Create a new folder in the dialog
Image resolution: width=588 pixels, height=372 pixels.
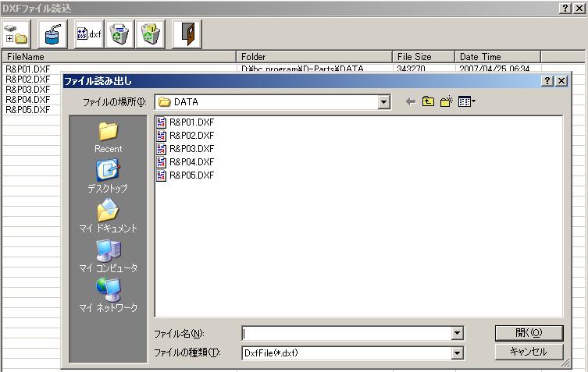tap(447, 102)
